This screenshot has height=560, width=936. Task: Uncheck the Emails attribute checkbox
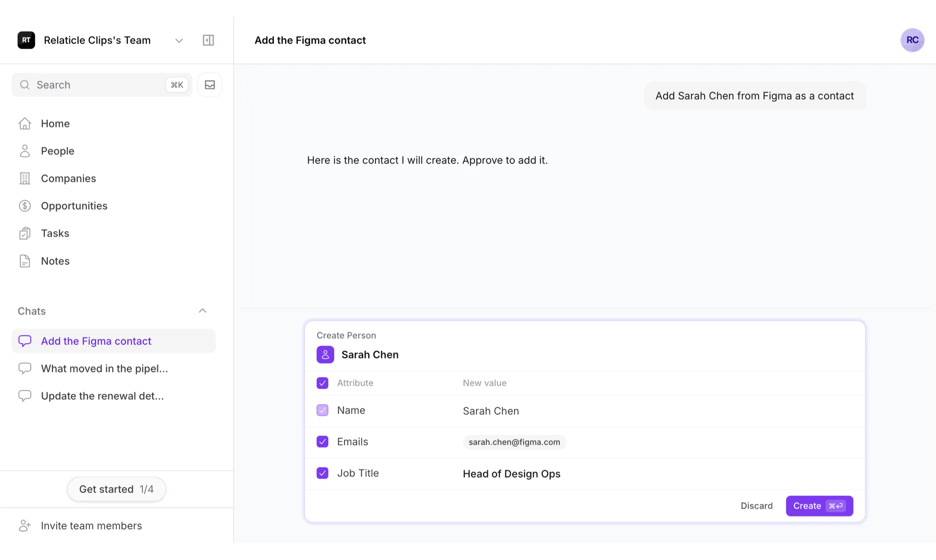coord(322,441)
